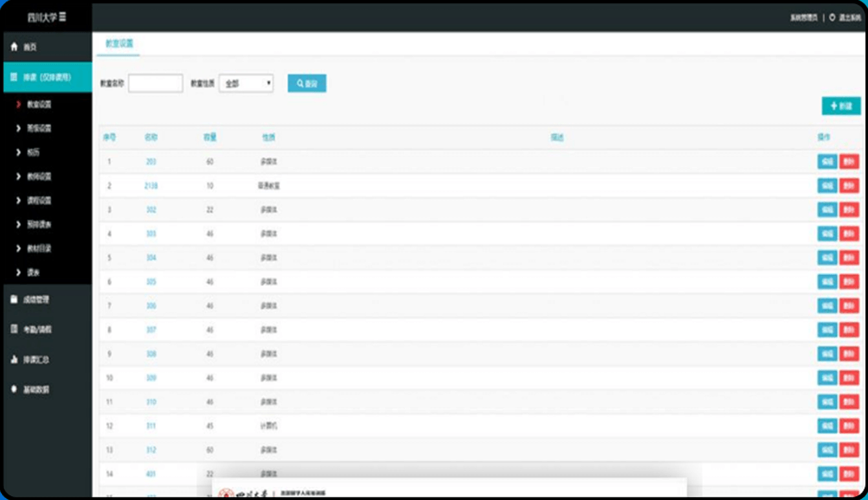Click the blue edit button for row 305
This screenshot has height=500, width=868.
click(827, 282)
